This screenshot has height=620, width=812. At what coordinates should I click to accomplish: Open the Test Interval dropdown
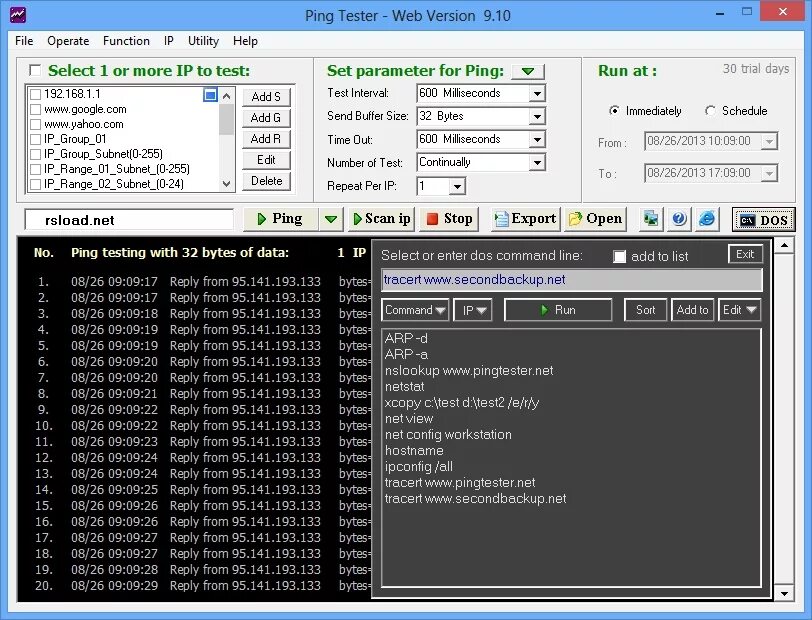coord(537,94)
